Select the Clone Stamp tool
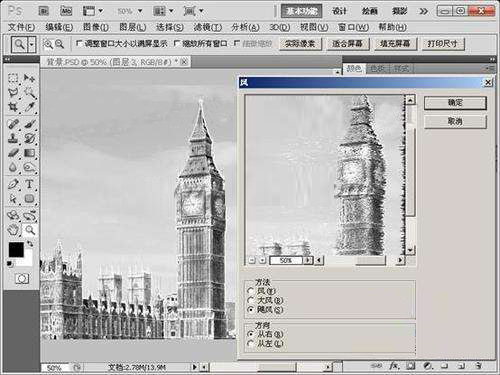 [x=13, y=138]
